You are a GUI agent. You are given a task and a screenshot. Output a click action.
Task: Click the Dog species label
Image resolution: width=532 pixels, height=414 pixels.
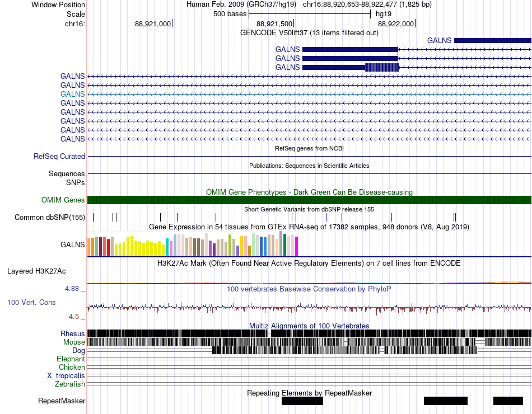click(79, 351)
